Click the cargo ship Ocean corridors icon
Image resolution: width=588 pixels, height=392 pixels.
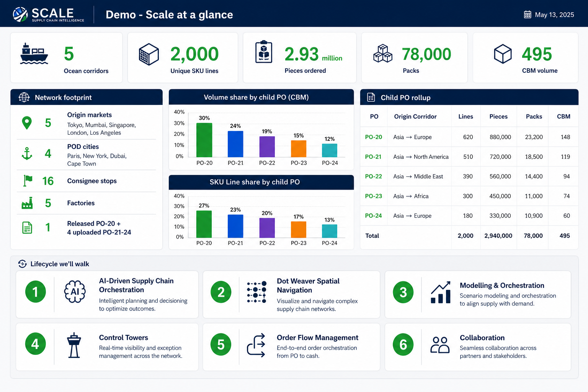34,54
